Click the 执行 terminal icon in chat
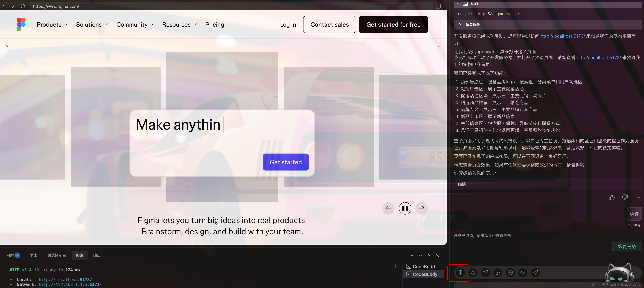The image size is (644, 288). point(465,3)
